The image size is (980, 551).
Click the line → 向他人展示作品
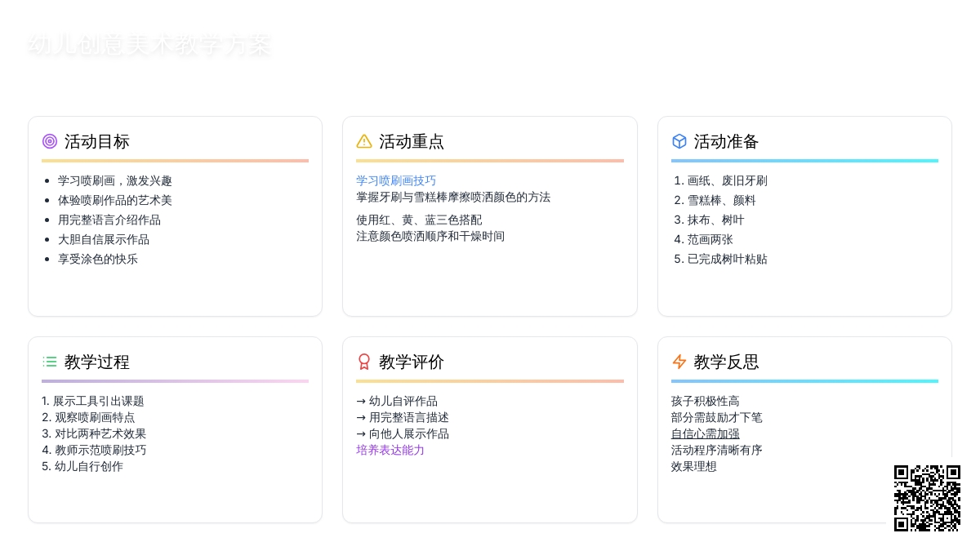[x=403, y=433]
